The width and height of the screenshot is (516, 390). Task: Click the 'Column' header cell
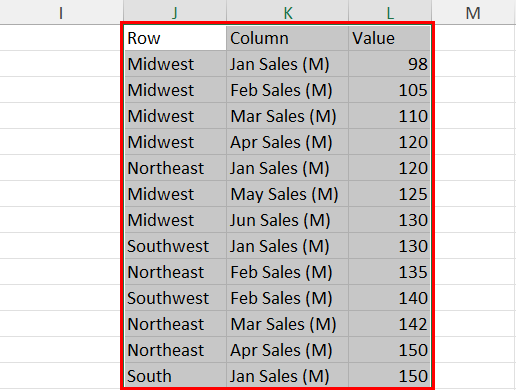tap(287, 38)
